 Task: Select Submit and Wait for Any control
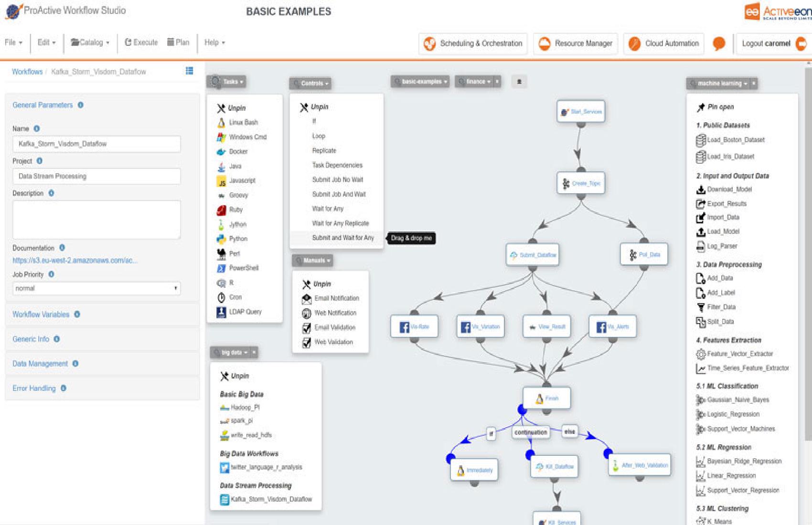click(x=343, y=238)
